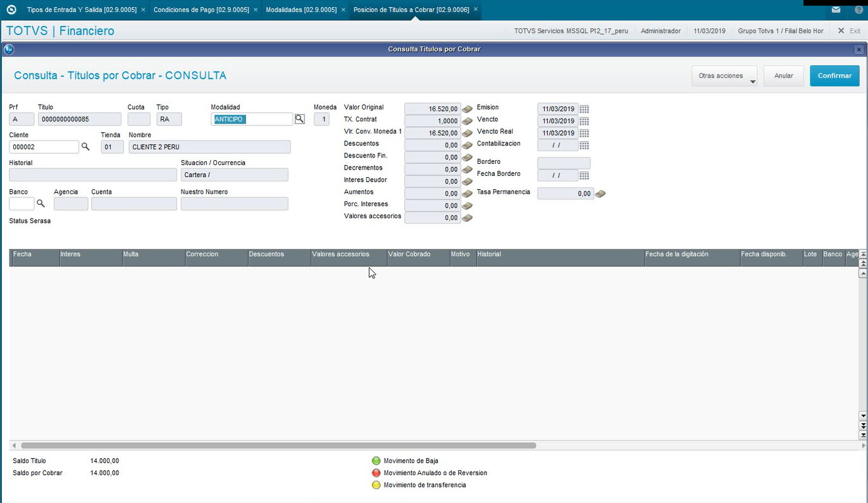The width and height of the screenshot is (868, 503).
Task: Click the Cliente code input field
Action: click(x=44, y=147)
